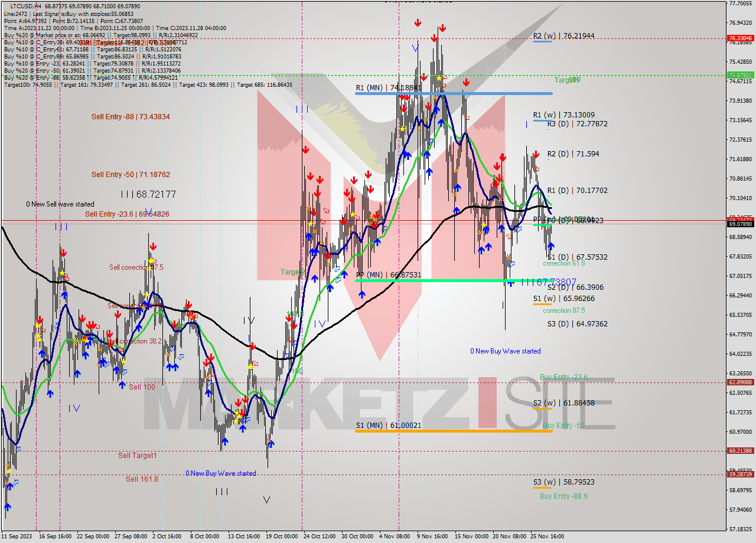The height and width of the screenshot is (543, 756).
Task: Select the S2 (w) | 61.88458 label
Action: click(563, 403)
